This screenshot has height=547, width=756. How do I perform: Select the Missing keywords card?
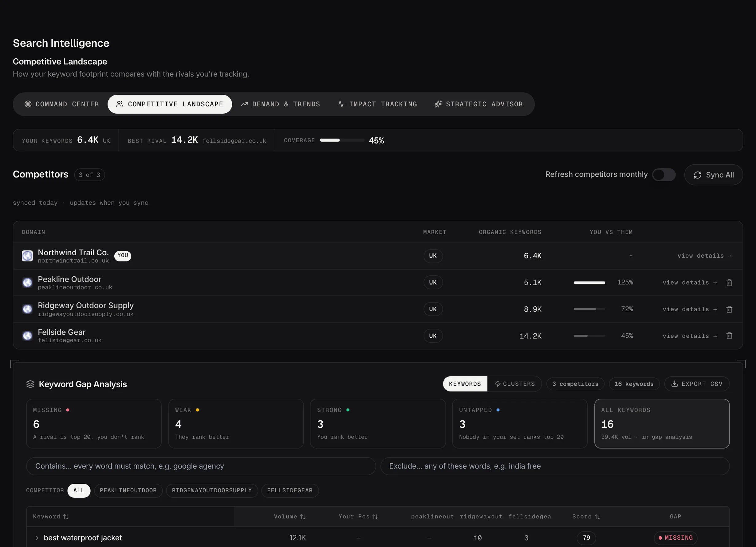click(x=94, y=424)
